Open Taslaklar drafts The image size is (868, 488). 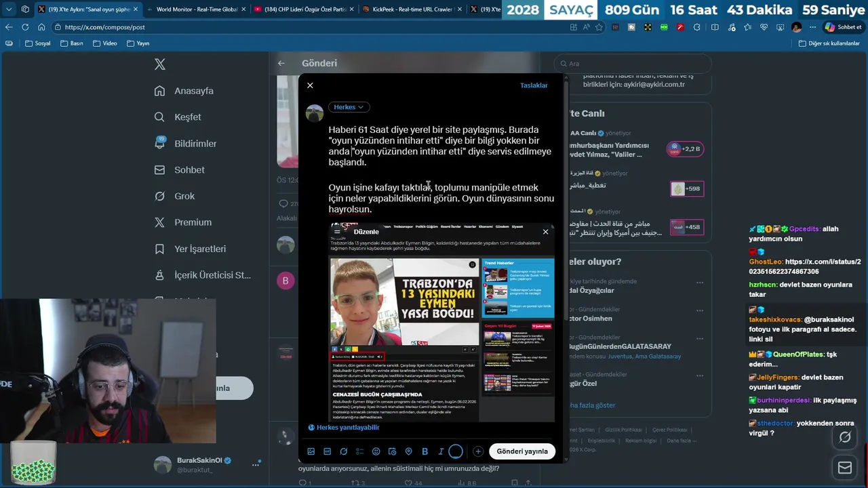click(x=534, y=85)
